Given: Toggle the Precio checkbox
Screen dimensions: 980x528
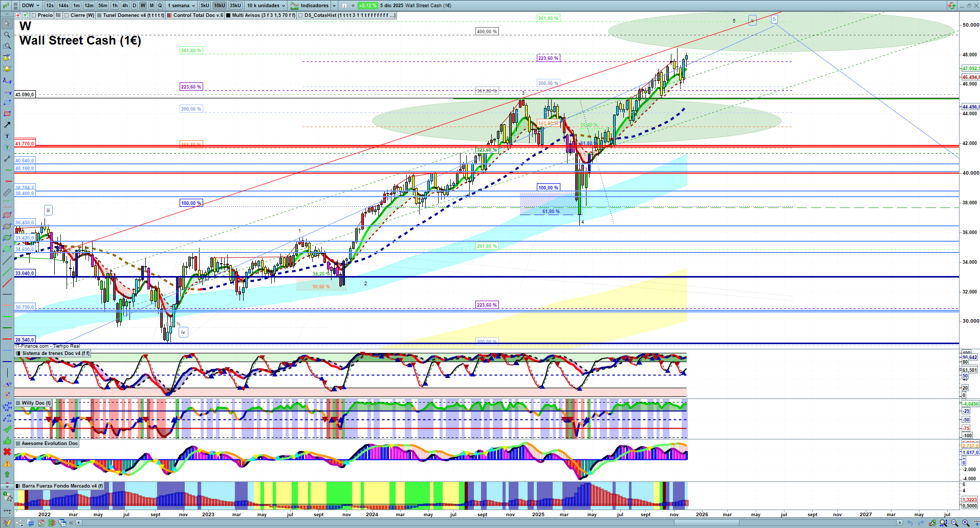Looking at the screenshot, I should (x=34, y=15).
